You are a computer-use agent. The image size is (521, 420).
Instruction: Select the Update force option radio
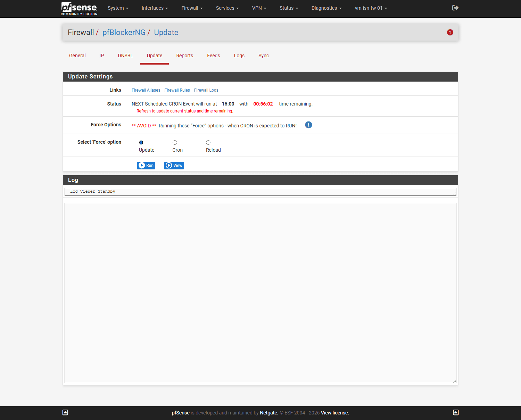[x=141, y=142]
